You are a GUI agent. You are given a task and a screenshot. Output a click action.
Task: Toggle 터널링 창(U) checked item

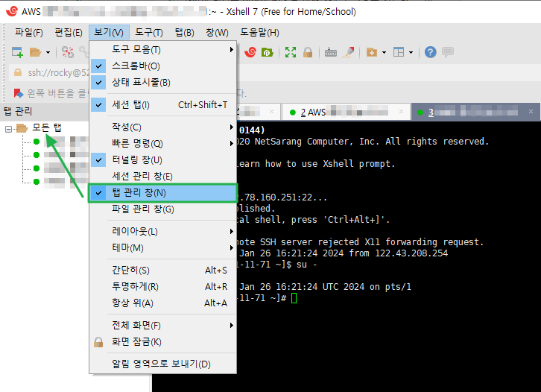(x=163, y=159)
